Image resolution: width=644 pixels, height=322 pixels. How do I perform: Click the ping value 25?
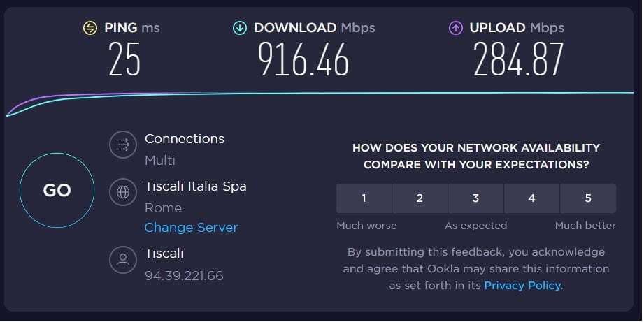124,59
